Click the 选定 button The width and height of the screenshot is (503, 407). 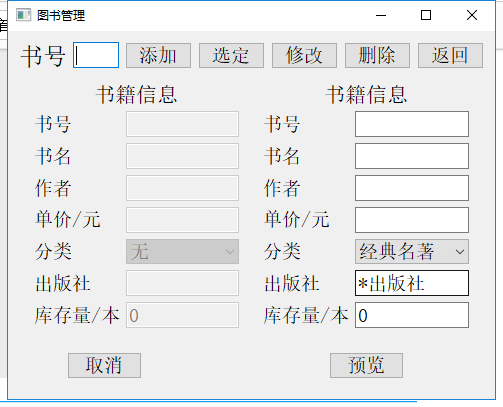231,55
